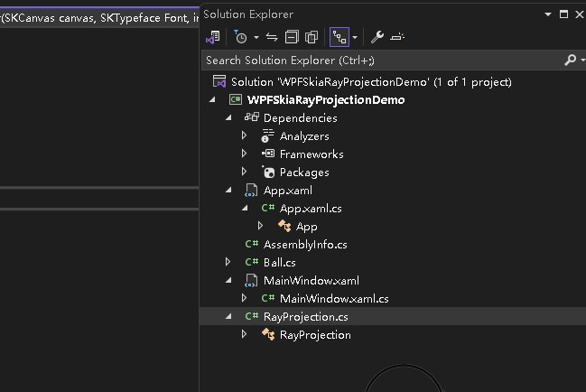Select RayProjection.cs file
Image resolution: width=586 pixels, height=392 pixels.
pyautogui.click(x=305, y=316)
